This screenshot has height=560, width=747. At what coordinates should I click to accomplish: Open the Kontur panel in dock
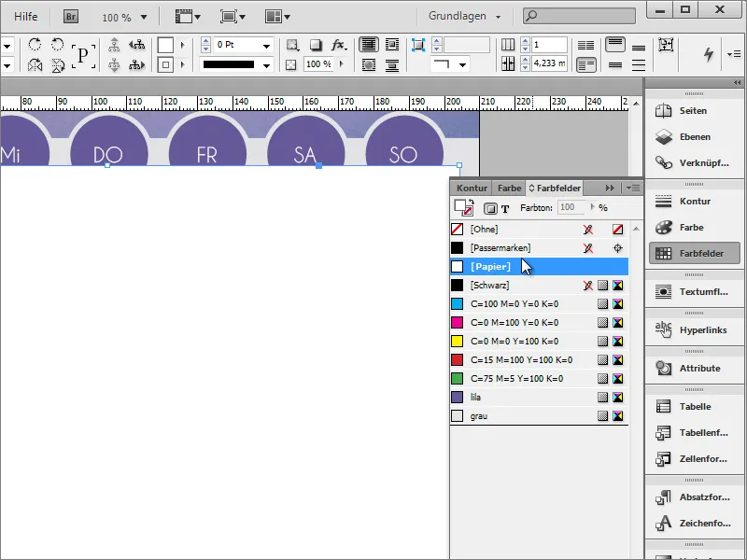click(694, 201)
